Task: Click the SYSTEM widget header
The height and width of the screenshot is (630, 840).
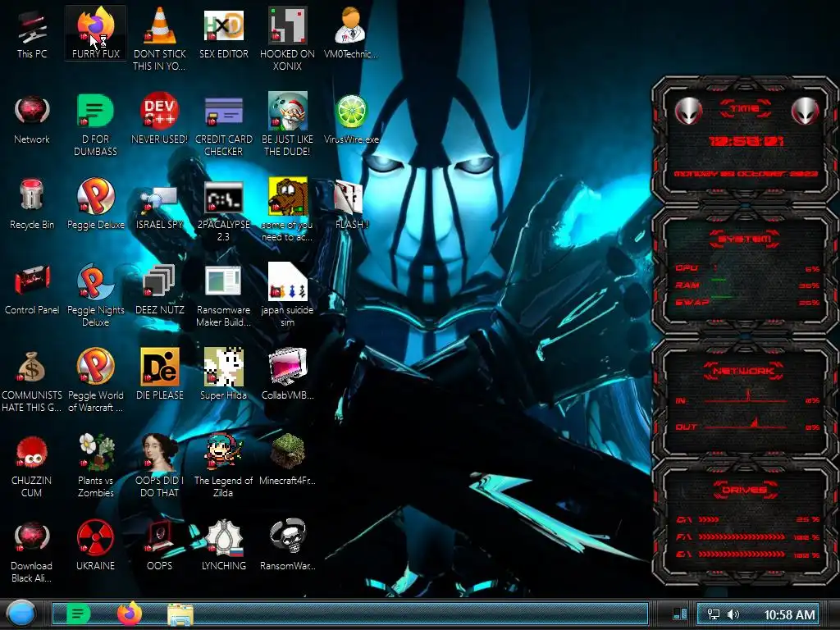Action: (x=745, y=239)
